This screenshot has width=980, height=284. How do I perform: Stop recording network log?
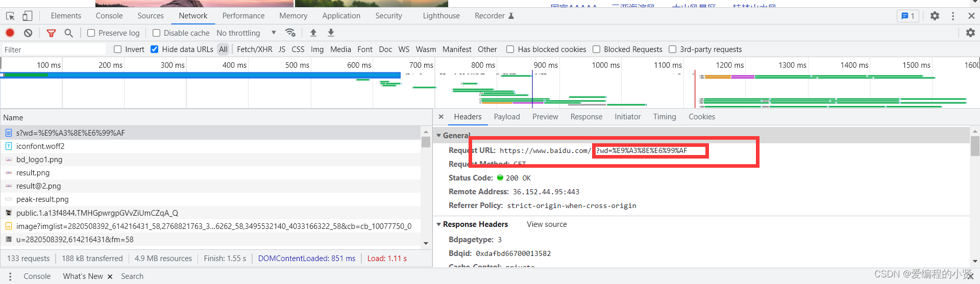[x=10, y=33]
